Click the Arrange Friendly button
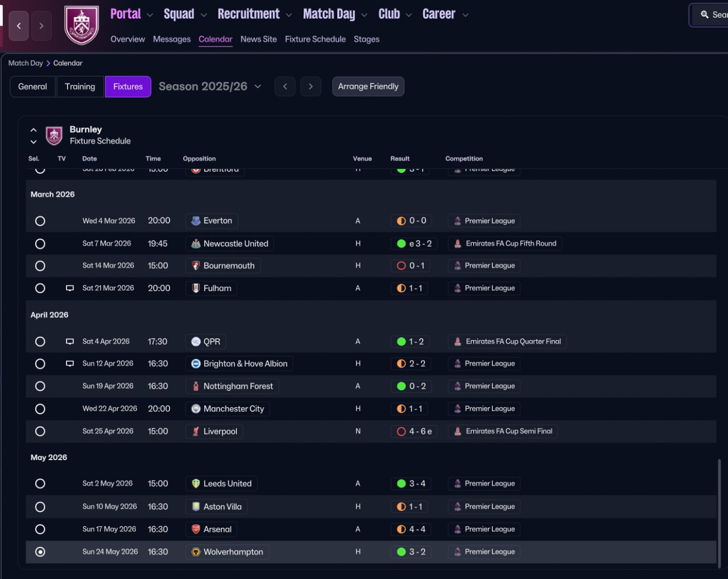728x579 pixels. (x=368, y=86)
